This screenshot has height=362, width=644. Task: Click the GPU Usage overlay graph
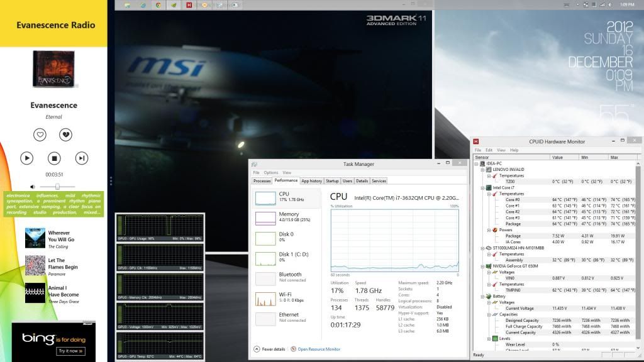click(160, 227)
